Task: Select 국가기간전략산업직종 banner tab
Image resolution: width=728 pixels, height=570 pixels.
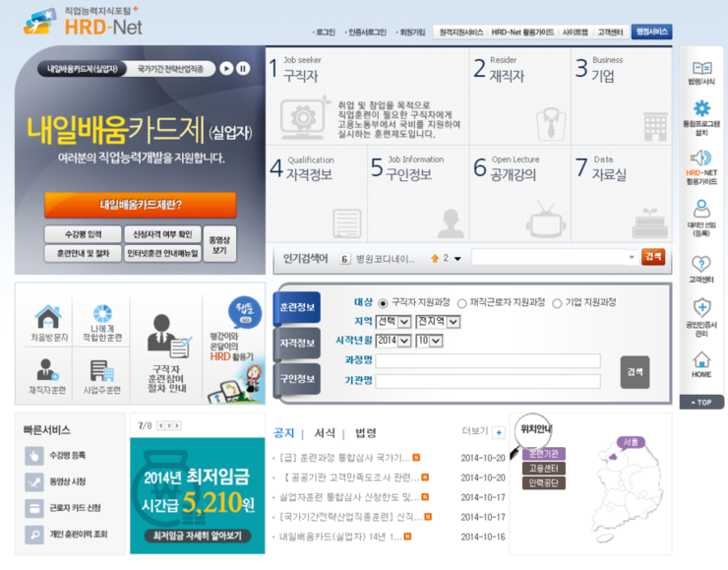Action: click(x=170, y=69)
